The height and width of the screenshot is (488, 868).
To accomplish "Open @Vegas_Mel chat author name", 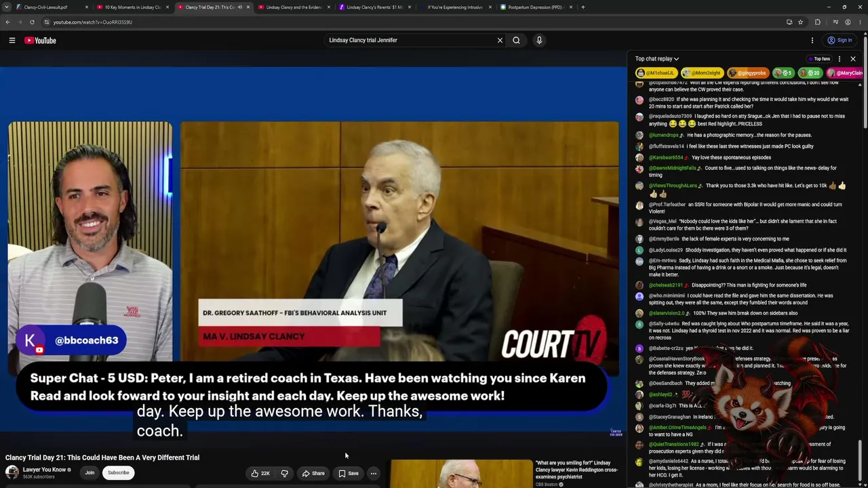I will 663,222.
